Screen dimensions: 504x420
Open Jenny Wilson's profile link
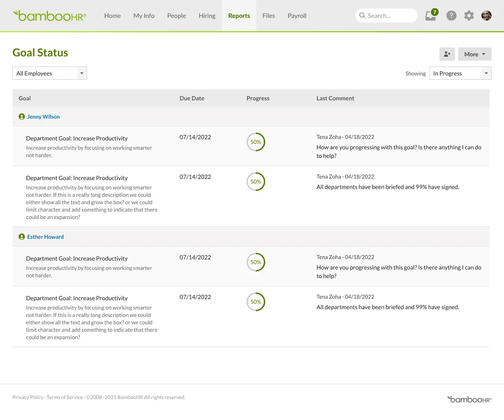(44, 117)
